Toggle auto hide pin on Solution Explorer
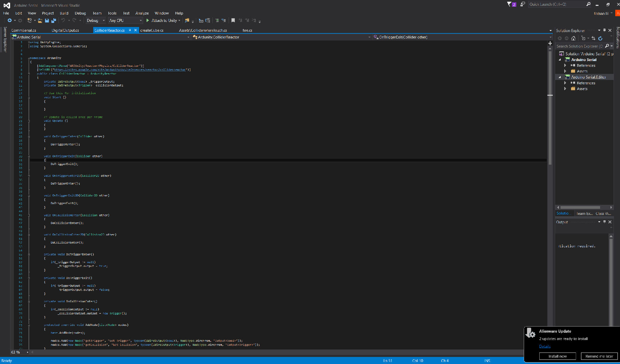Screen dimensions: 620x364 (604, 30)
